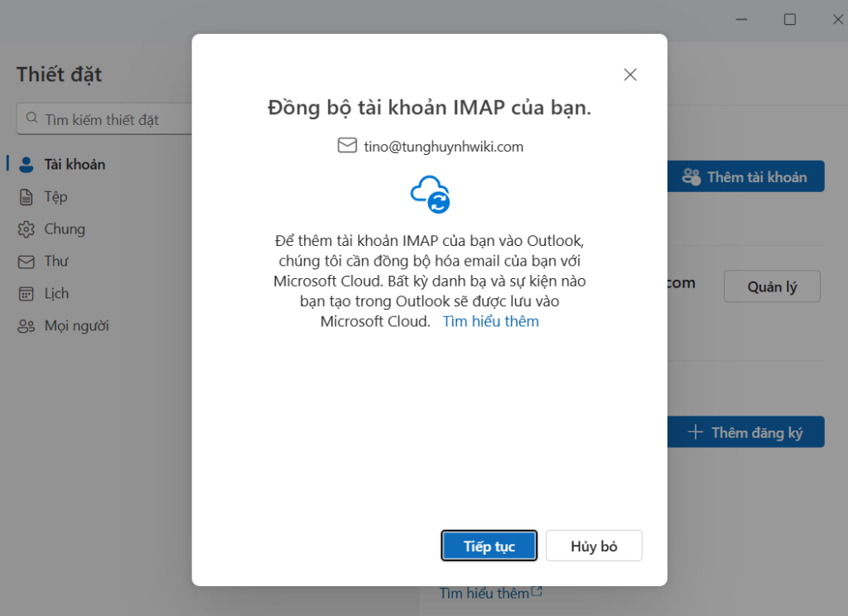848x616 pixels.
Task: Click the Thêm đăng ký button
Action: coord(746,431)
